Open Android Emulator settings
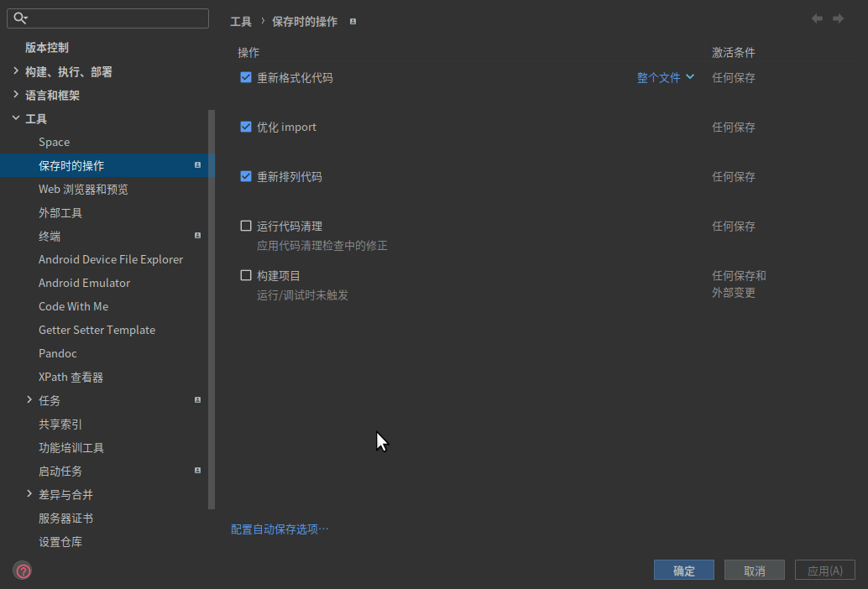 coord(84,283)
